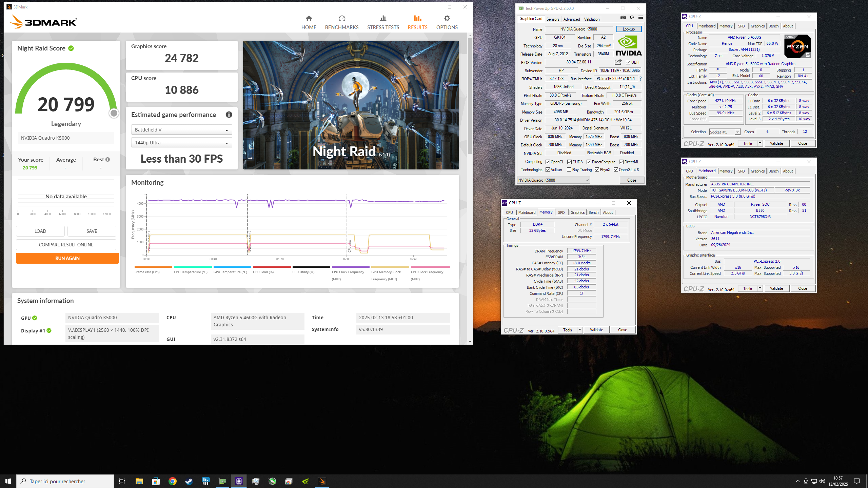Image resolution: width=868 pixels, height=488 pixels.
Task: Click the BIOS export share icon in GPU-Z
Action: (618, 62)
